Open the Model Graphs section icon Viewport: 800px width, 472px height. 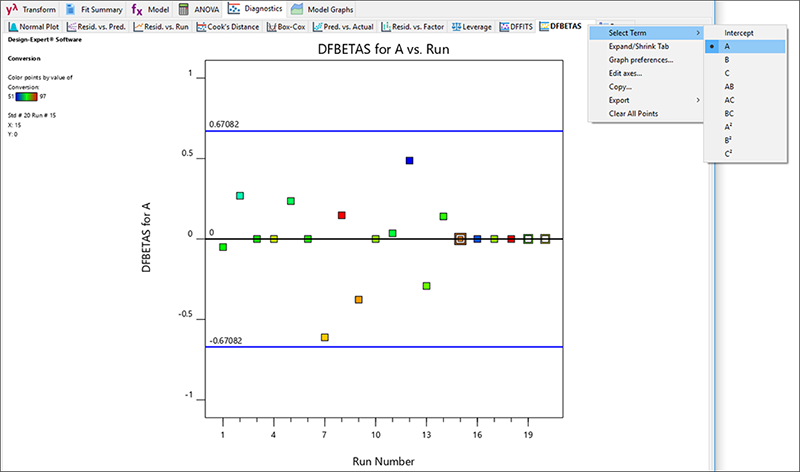(297, 8)
